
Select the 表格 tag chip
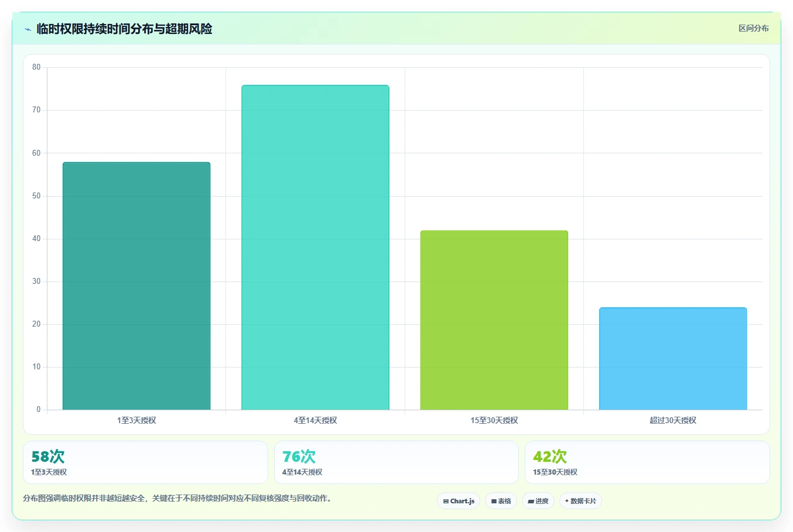tap(501, 501)
